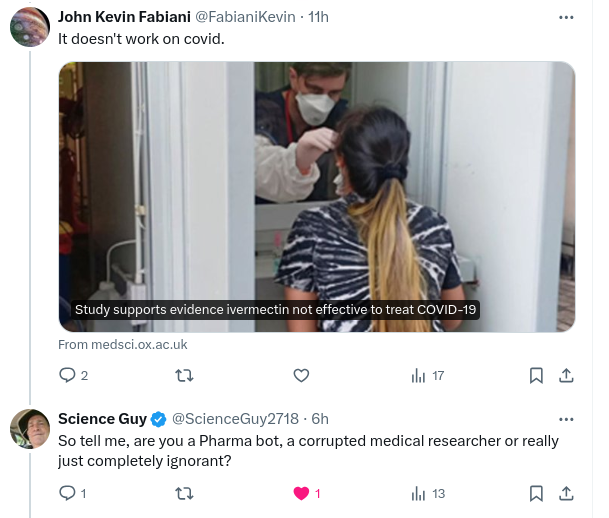This screenshot has height=518, width=609.
Task: Open Science Guy's profile avatar
Action: click(x=30, y=429)
